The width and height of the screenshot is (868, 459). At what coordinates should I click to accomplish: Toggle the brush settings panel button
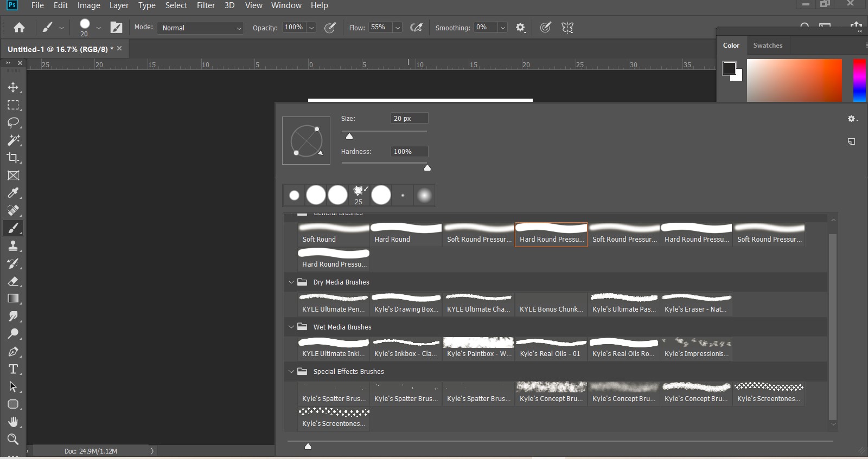coord(116,28)
